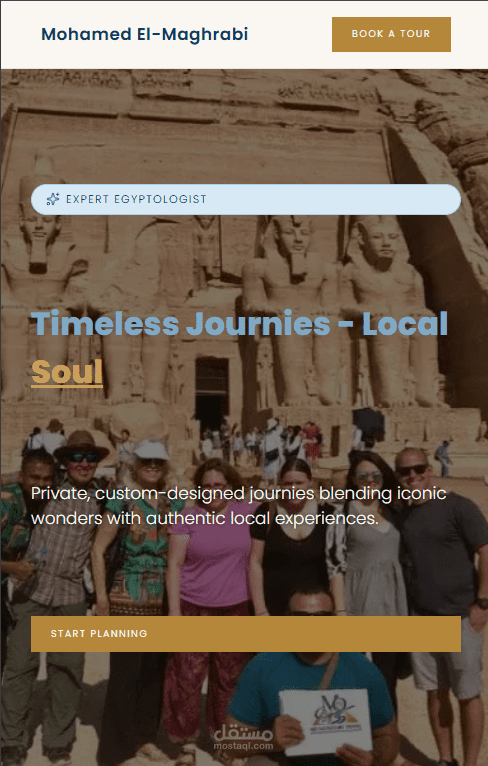Click the mostaql.com watermark text
Viewport: 488px width, 766px height.
tap(243, 746)
